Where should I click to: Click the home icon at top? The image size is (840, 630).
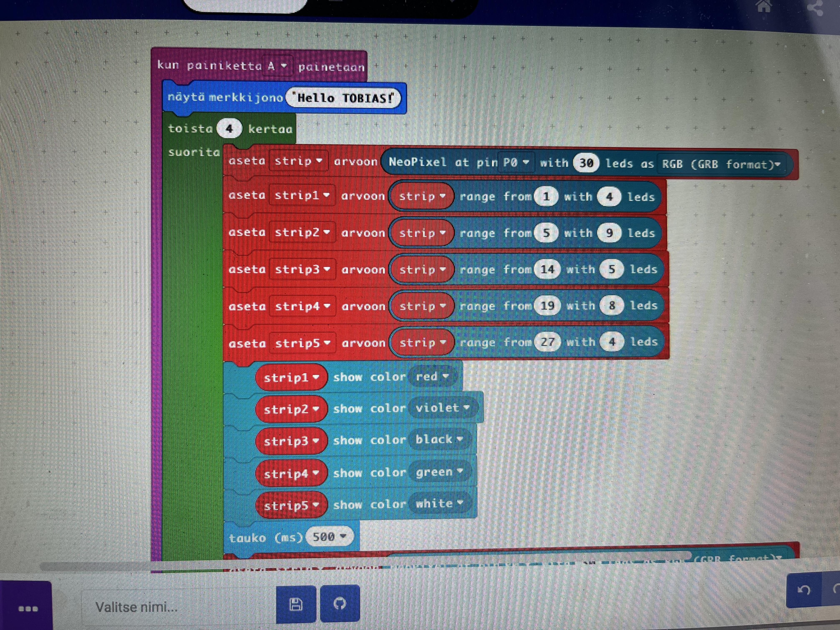[763, 6]
